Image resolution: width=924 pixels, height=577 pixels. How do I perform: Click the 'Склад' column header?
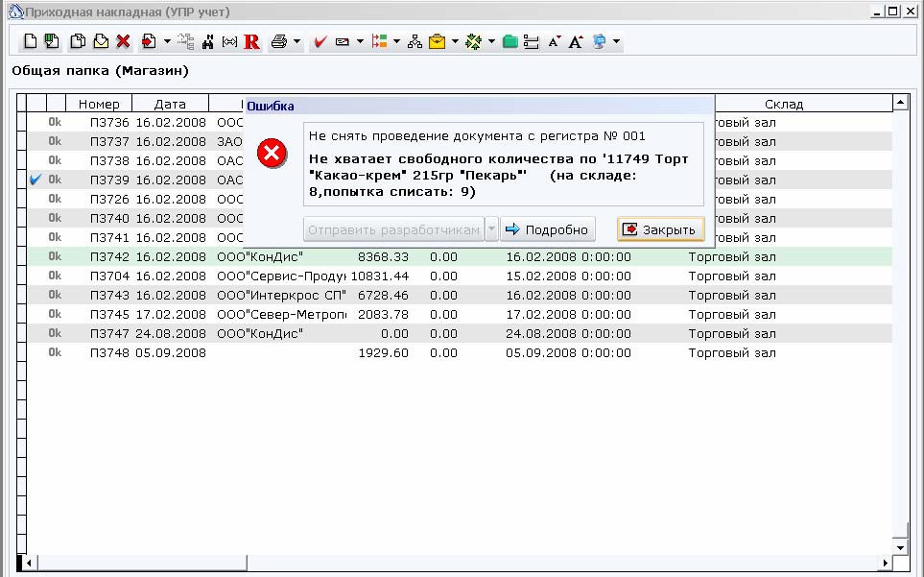click(x=784, y=104)
